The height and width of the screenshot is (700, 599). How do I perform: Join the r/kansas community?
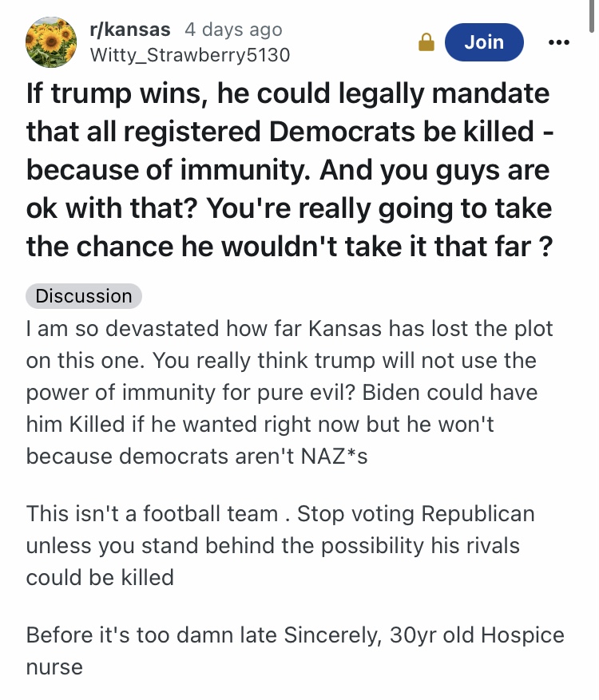point(484,42)
